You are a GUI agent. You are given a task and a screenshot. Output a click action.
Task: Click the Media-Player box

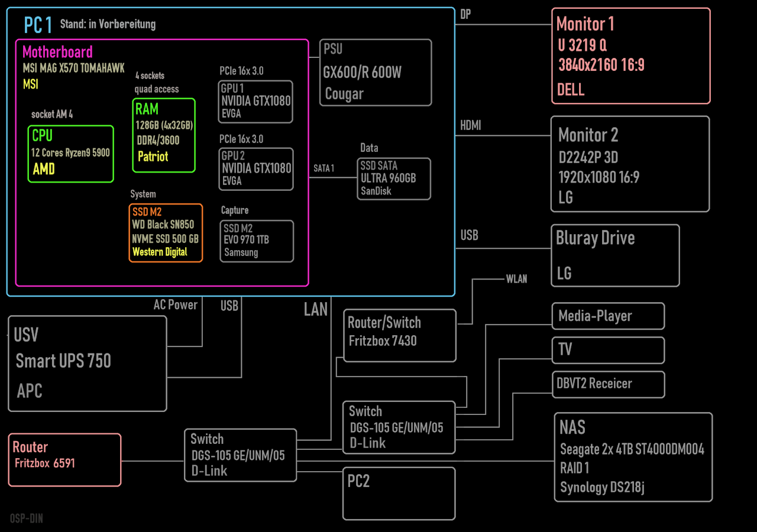point(608,316)
